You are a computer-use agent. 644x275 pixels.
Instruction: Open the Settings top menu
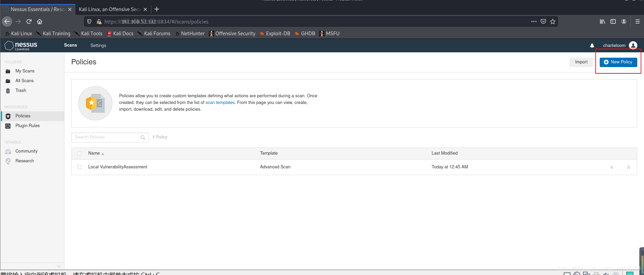click(98, 46)
